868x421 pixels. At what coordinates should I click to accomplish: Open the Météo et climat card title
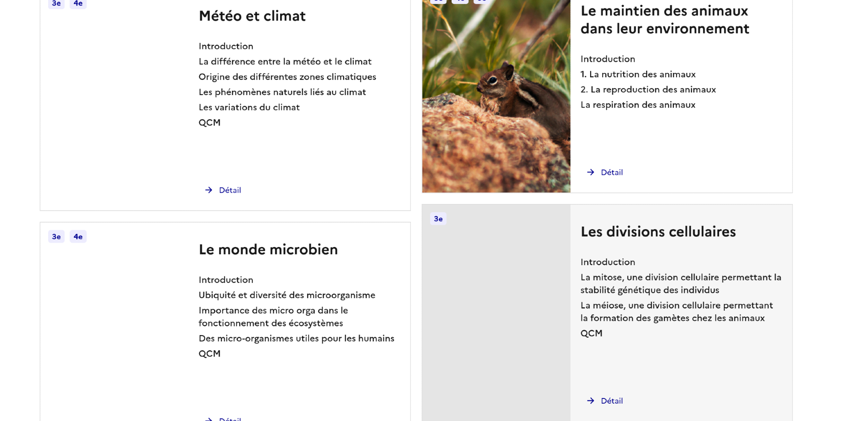252,16
